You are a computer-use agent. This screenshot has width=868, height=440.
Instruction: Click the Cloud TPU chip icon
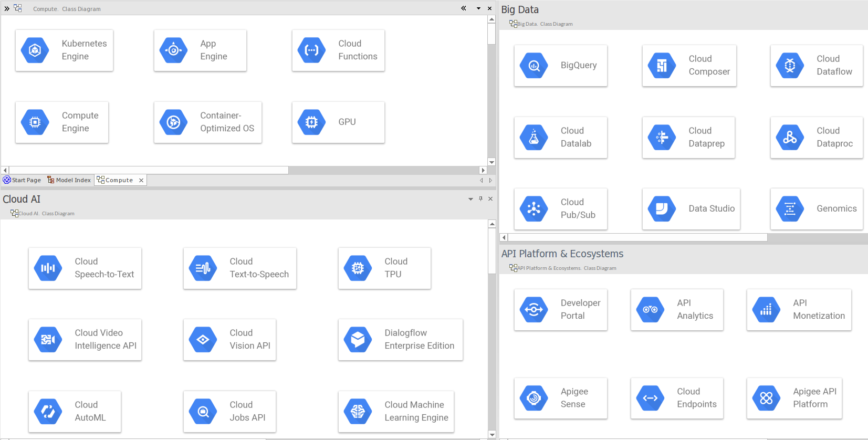click(x=358, y=268)
